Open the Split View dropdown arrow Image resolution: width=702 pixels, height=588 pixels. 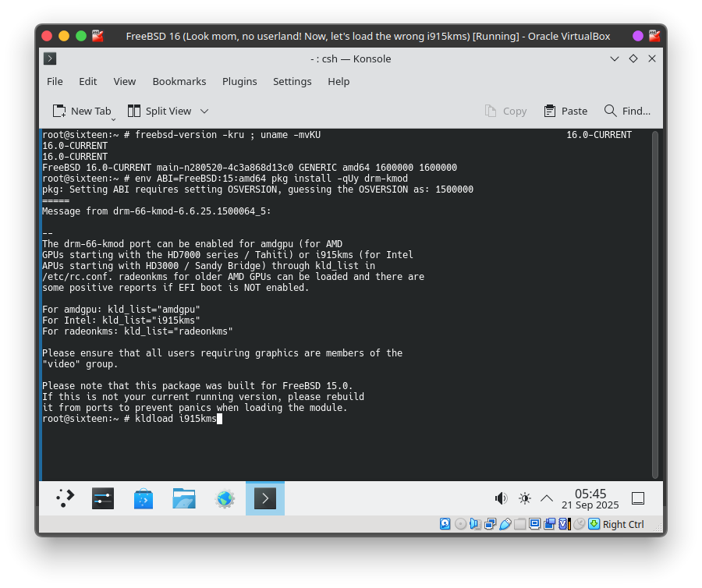204,111
